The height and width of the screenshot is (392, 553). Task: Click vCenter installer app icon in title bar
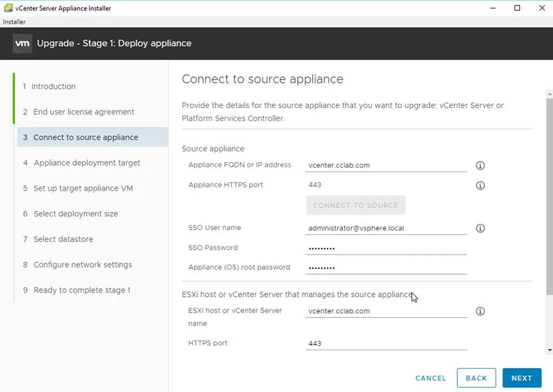pos(8,8)
